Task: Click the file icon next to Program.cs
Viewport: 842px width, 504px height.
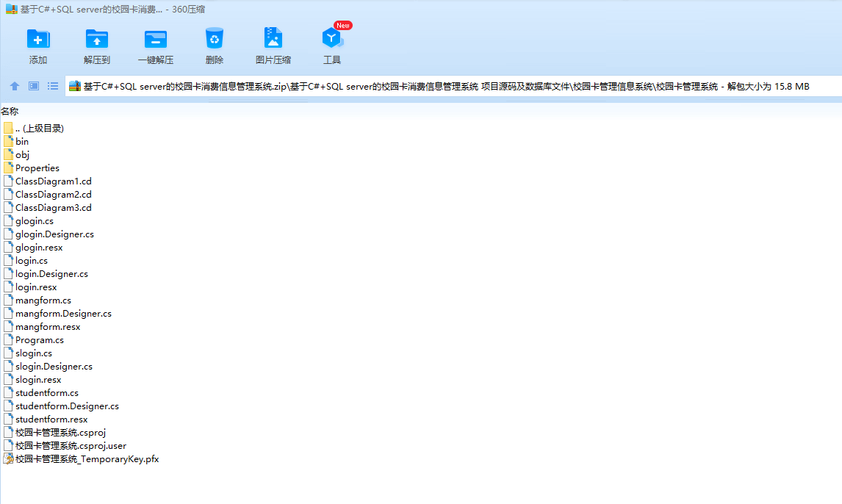Action: (x=8, y=340)
